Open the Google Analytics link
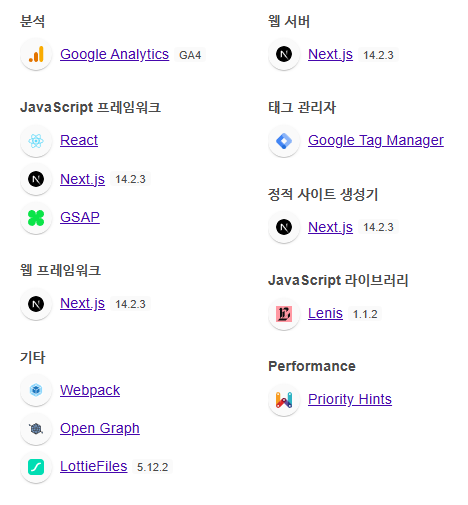The height and width of the screenshot is (505, 468). click(x=114, y=54)
